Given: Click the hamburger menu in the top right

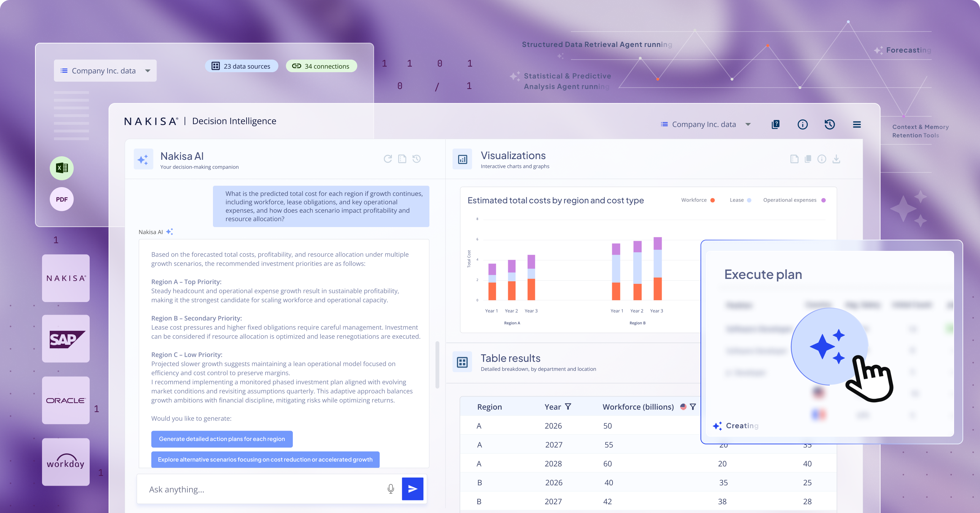Looking at the screenshot, I should point(857,124).
